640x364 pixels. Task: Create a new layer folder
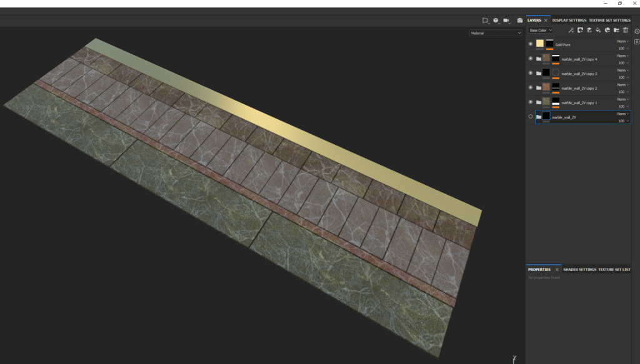tap(616, 30)
